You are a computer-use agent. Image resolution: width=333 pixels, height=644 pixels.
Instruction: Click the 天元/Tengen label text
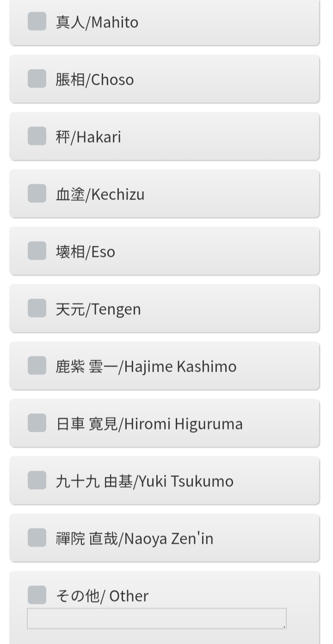tap(98, 309)
